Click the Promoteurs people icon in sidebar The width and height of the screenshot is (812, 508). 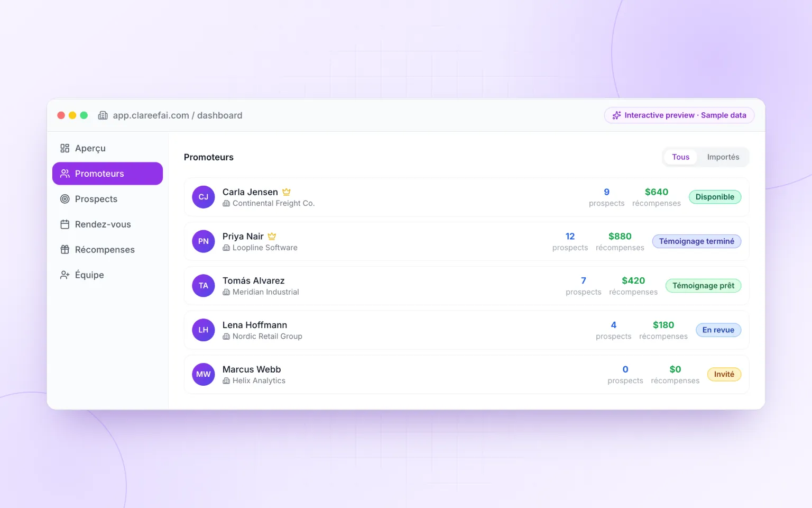[x=65, y=174]
